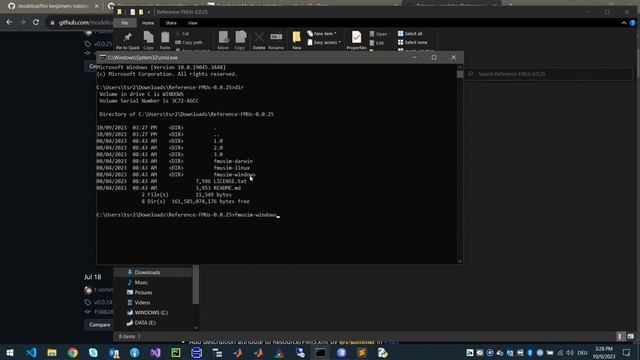Click Edit in the Explorer ribbon
This screenshot has height=360, width=640.
pos(377,43)
